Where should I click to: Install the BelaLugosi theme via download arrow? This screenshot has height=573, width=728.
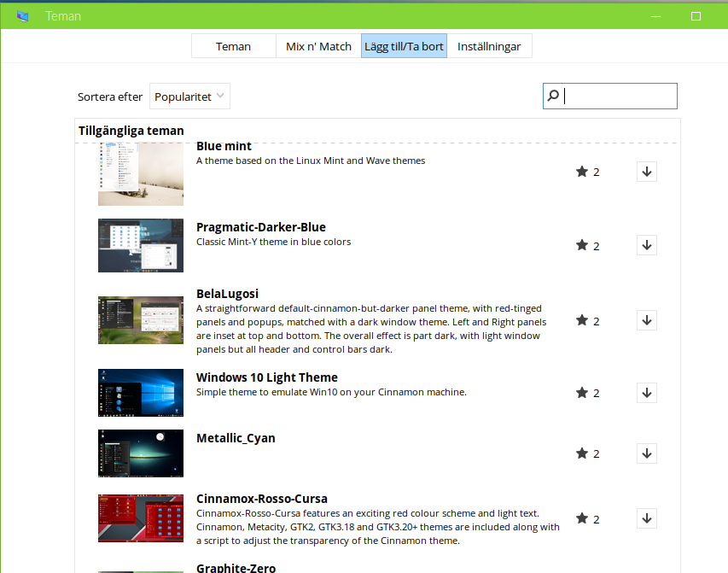point(646,320)
